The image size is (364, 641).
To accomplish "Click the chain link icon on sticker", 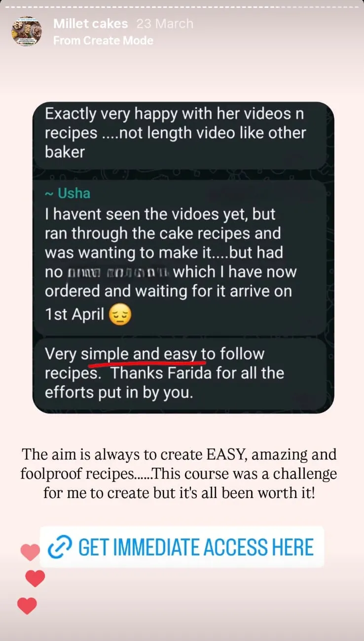I will click(x=60, y=547).
